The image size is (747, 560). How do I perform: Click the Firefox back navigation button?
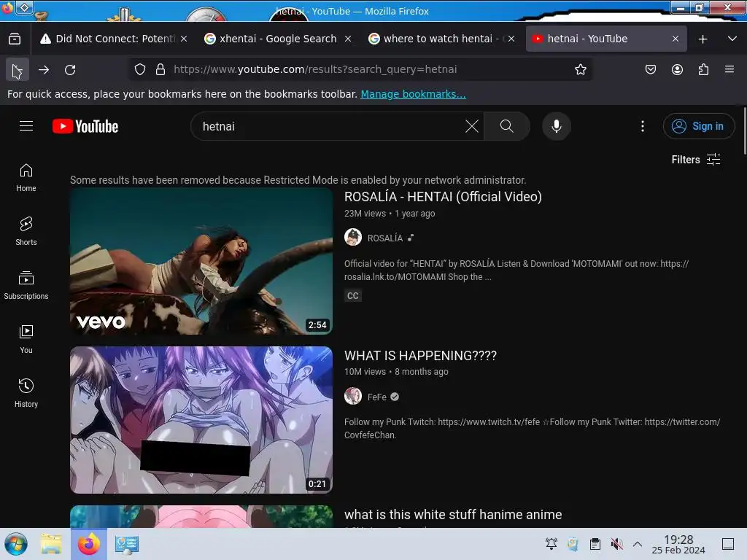point(18,71)
